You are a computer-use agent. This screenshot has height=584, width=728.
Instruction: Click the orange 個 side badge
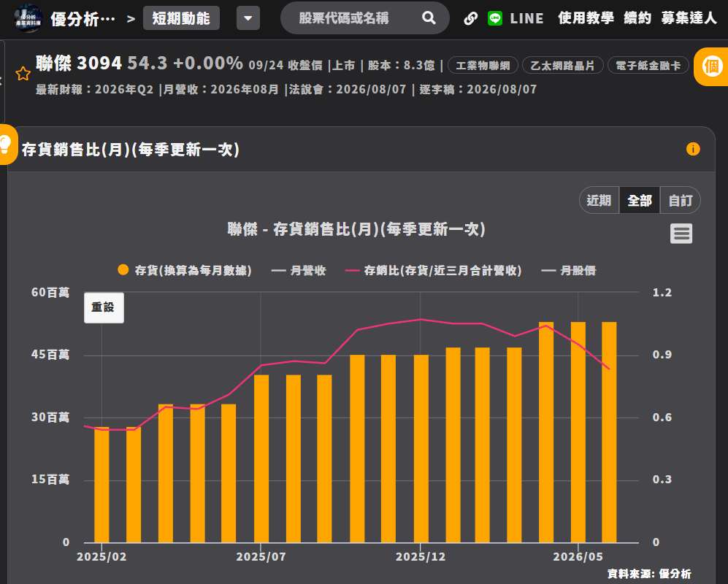[x=711, y=67]
